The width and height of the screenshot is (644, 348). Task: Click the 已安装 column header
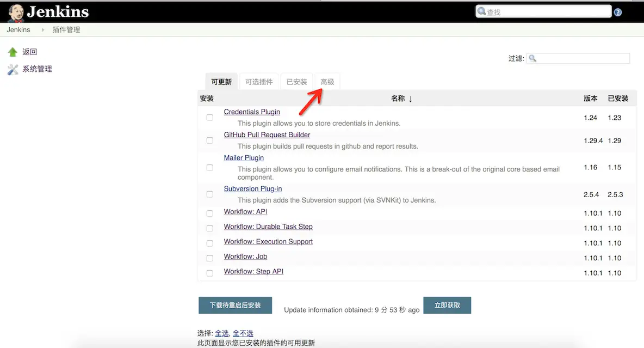tap(618, 99)
